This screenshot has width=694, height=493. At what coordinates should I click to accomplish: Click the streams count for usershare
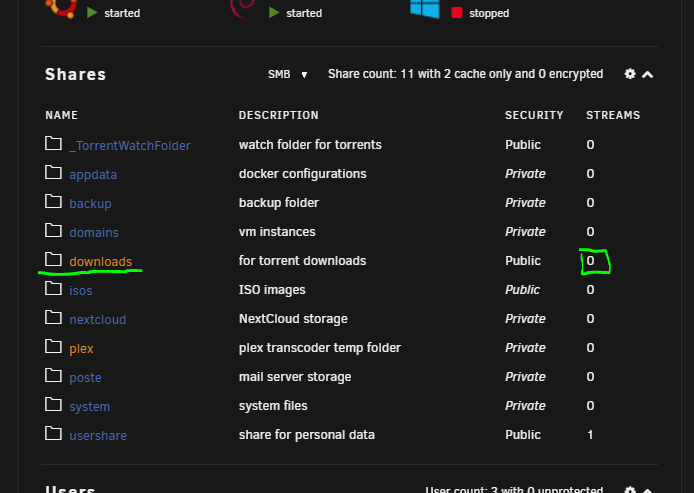click(x=590, y=435)
